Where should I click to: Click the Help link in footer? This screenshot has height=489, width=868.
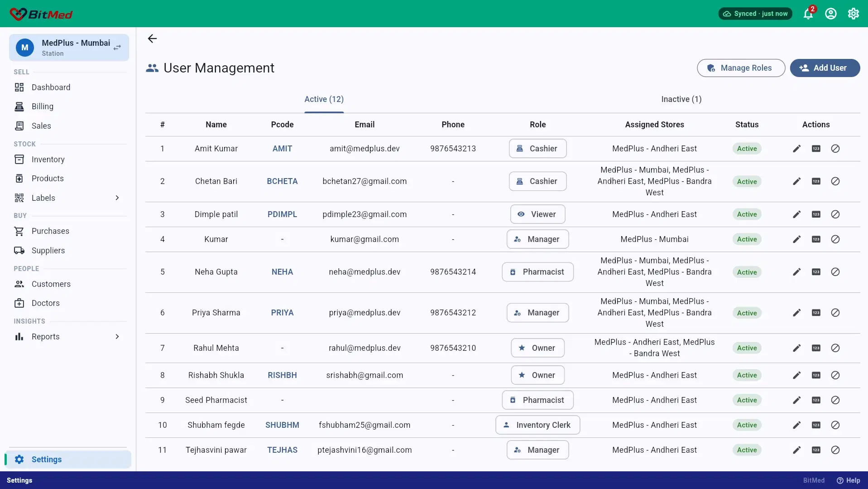pos(849,480)
